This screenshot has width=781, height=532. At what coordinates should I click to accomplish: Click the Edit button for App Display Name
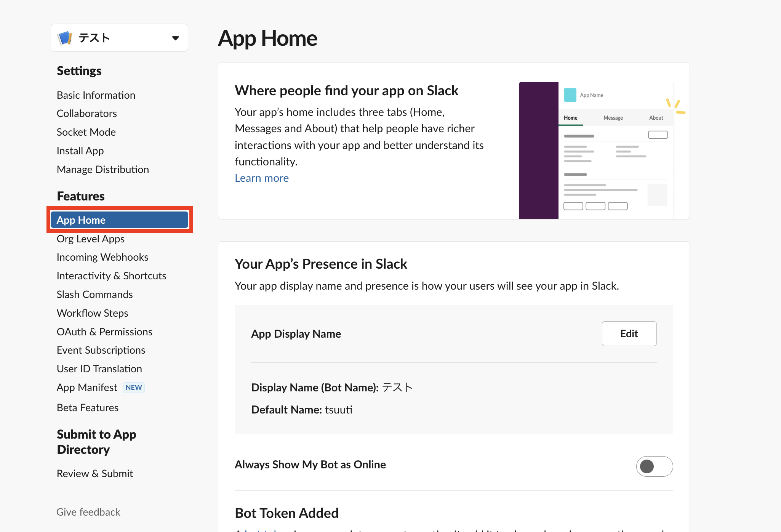click(629, 333)
